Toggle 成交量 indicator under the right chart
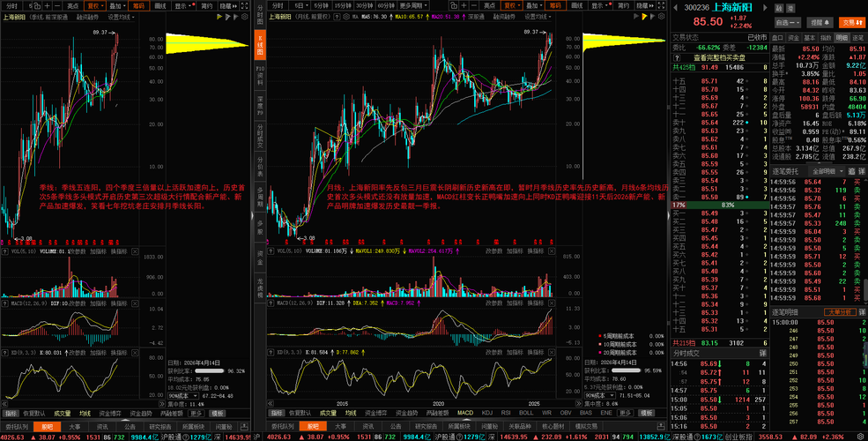 point(329,413)
